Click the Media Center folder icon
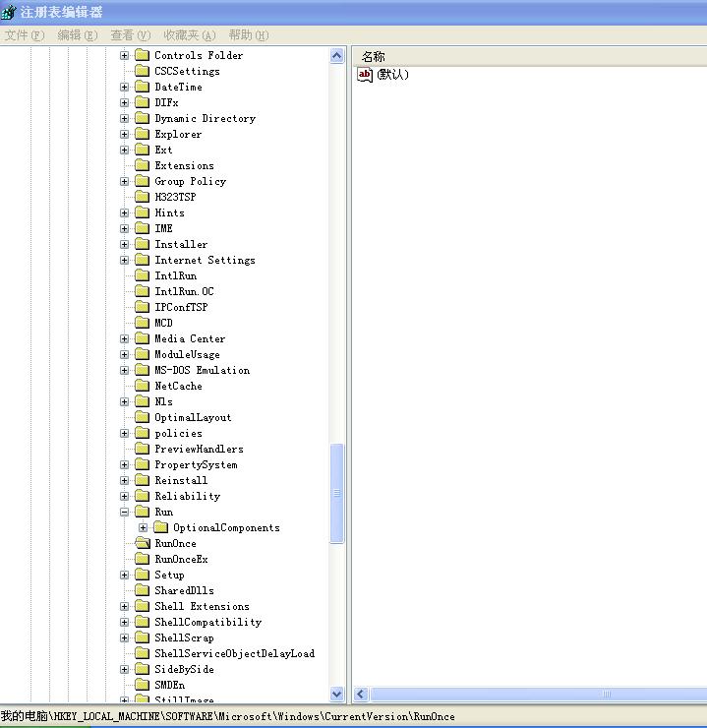The height and width of the screenshot is (728, 707). pyautogui.click(x=142, y=338)
